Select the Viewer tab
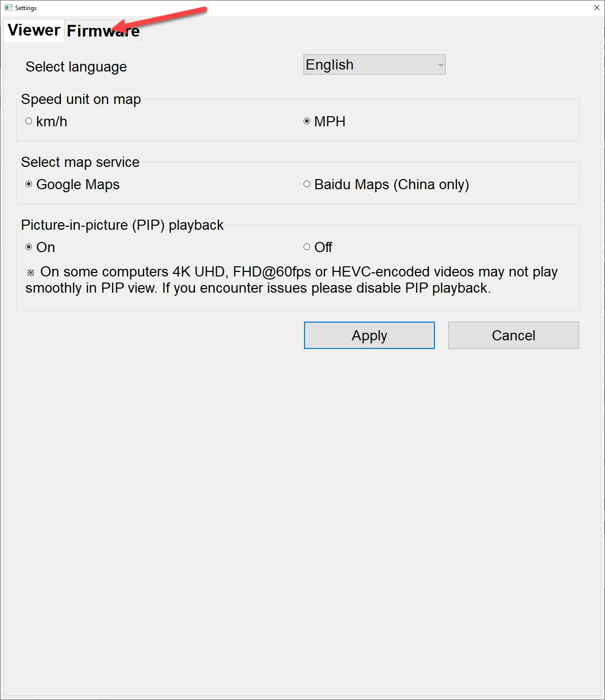The width and height of the screenshot is (605, 700). tap(34, 30)
